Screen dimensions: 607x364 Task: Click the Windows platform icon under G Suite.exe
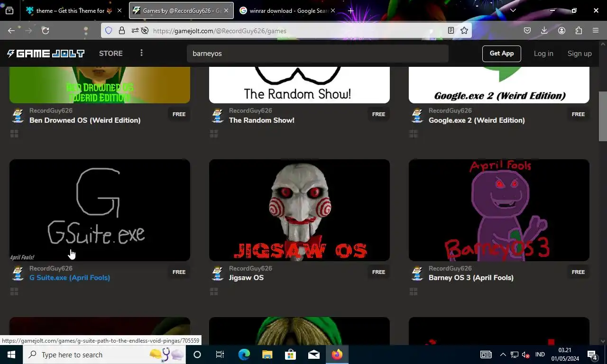14,291
